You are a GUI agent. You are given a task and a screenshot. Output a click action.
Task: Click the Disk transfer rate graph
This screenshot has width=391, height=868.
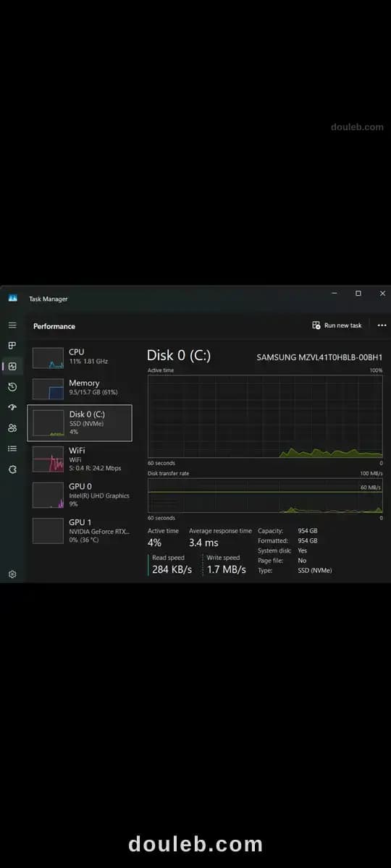(x=265, y=495)
